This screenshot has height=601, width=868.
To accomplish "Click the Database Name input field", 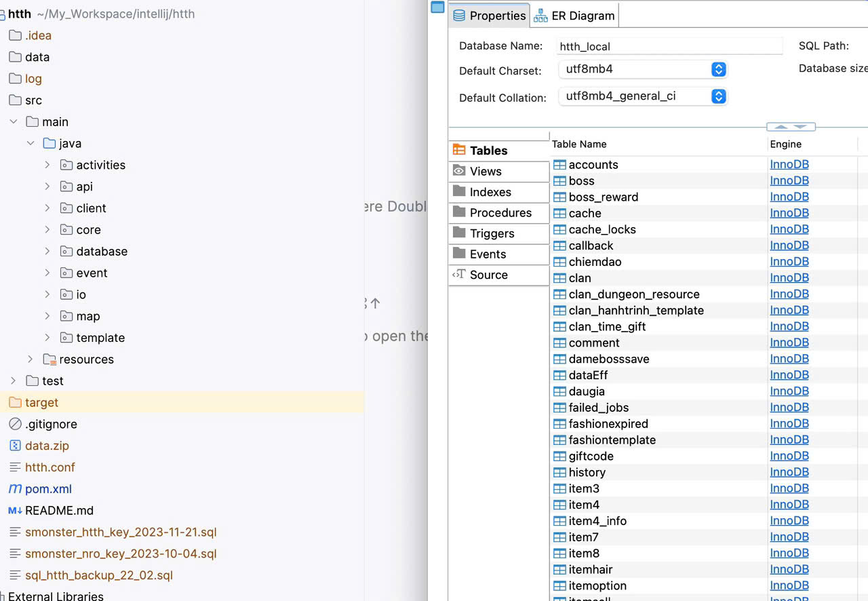I will coord(669,46).
